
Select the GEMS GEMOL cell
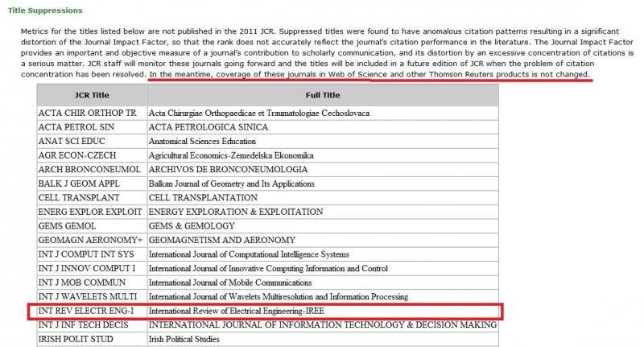tap(92, 226)
